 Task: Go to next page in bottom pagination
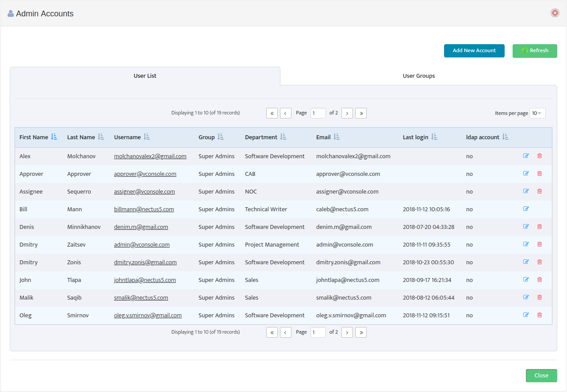347,332
